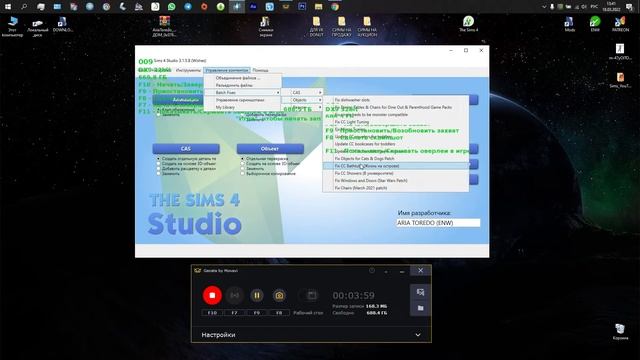Choose Управление скриншотами menu item
640x360 pixels.
pyautogui.click(x=242, y=100)
